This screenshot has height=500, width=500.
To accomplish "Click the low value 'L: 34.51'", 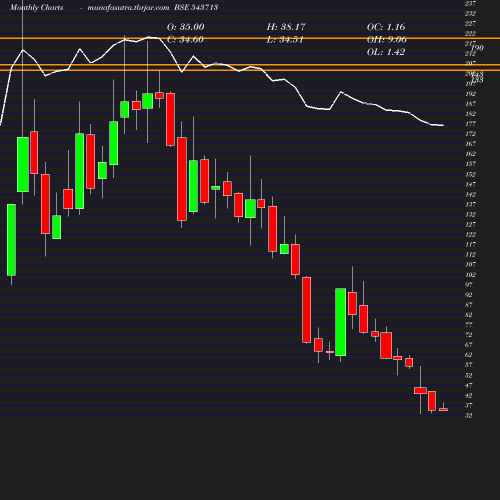I will 285,40.
